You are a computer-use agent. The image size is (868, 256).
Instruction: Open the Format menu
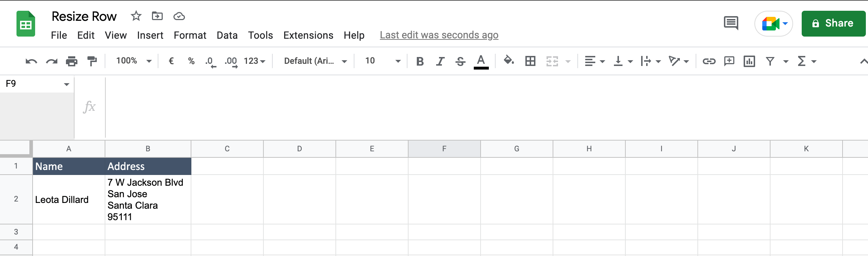click(x=190, y=35)
